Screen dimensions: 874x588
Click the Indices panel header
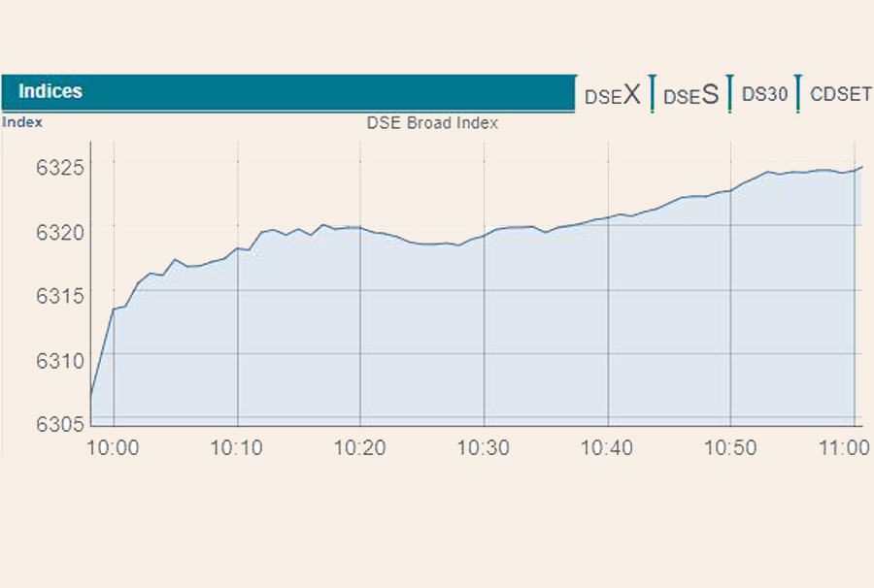(287, 92)
